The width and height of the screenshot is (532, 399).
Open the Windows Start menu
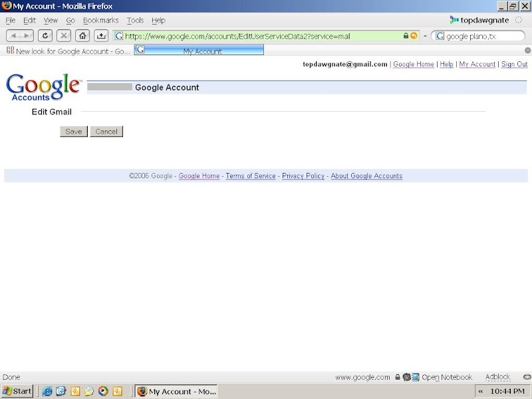(17, 391)
